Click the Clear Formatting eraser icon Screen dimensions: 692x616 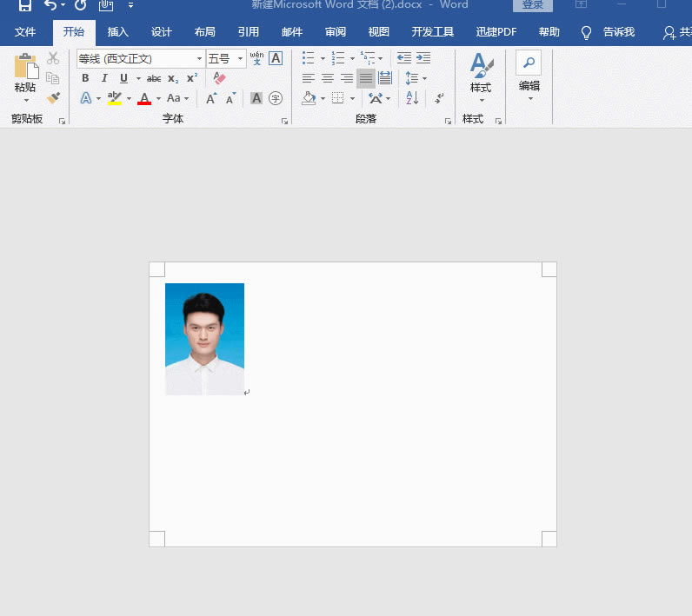(219, 78)
